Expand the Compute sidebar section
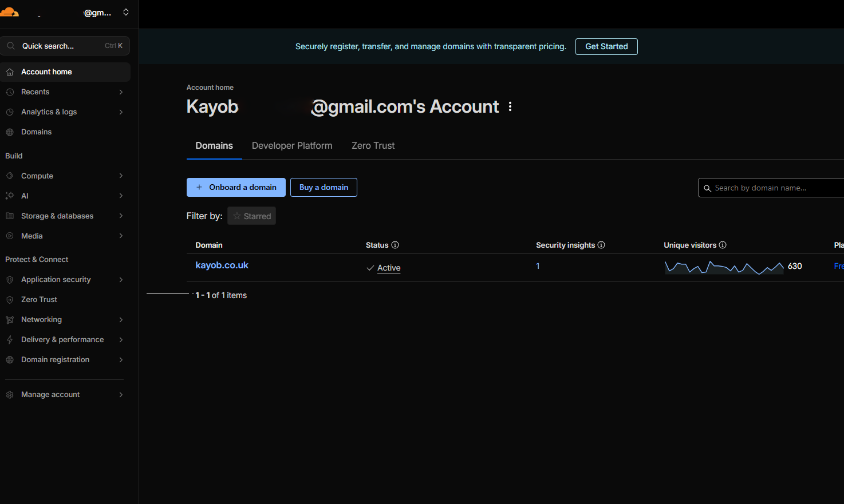Image resolution: width=844 pixels, height=504 pixels. click(65, 176)
